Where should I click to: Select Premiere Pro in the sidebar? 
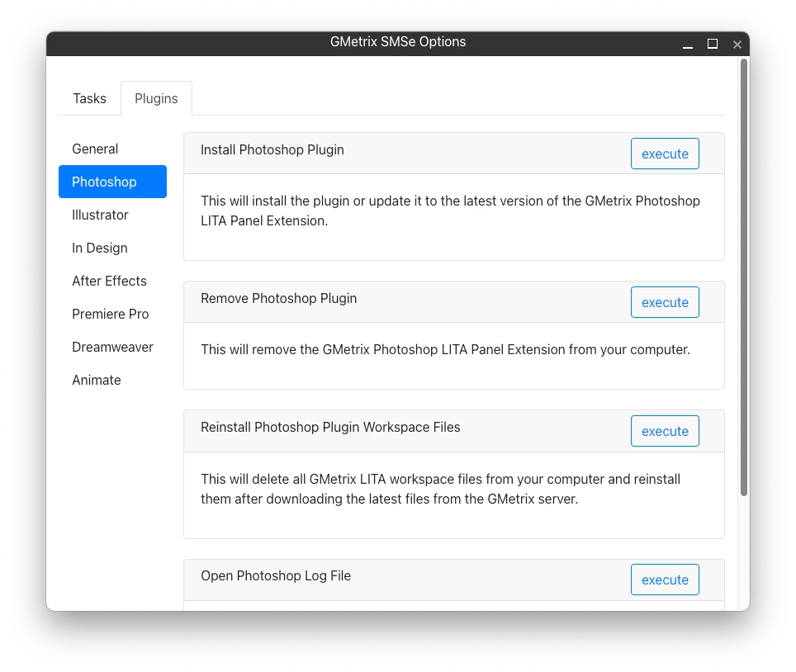(112, 314)
